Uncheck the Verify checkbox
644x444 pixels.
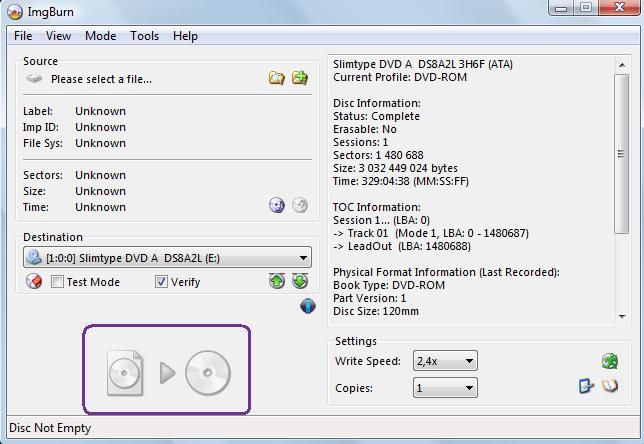coord(161,282)
